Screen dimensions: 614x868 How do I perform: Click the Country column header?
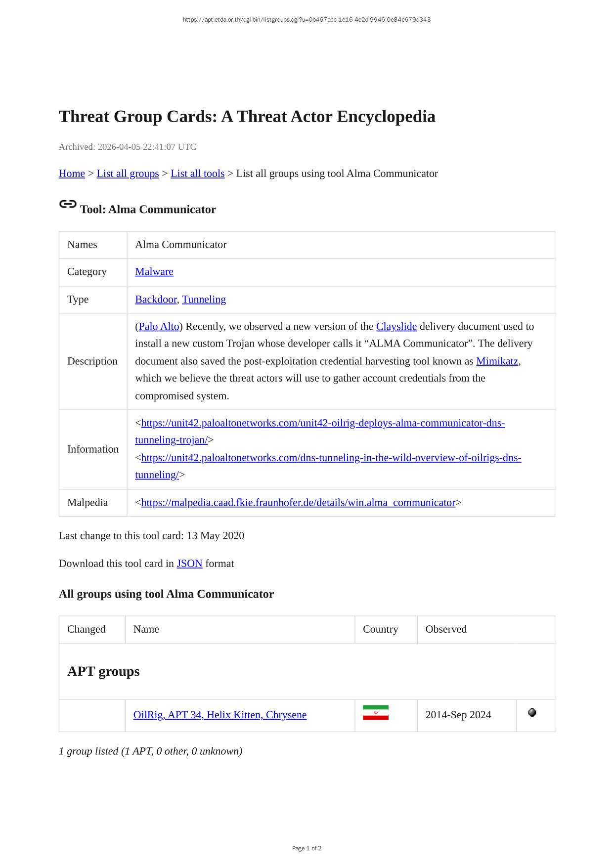point(380,629)
